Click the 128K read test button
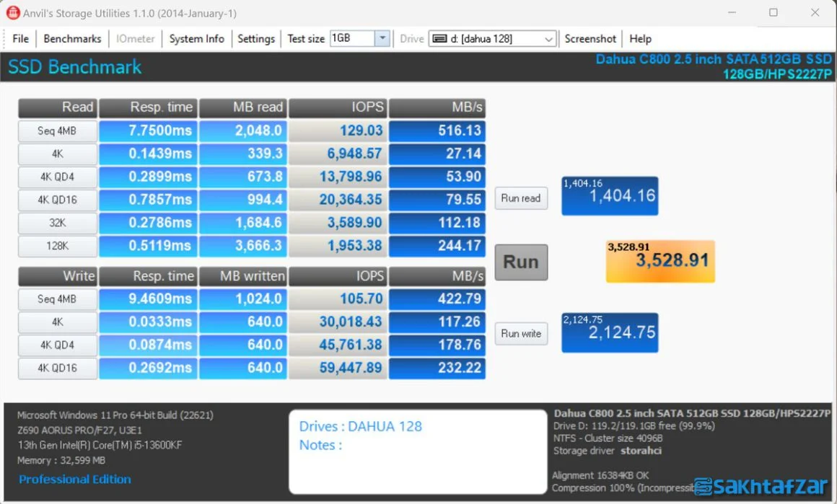 coord(57,246)
